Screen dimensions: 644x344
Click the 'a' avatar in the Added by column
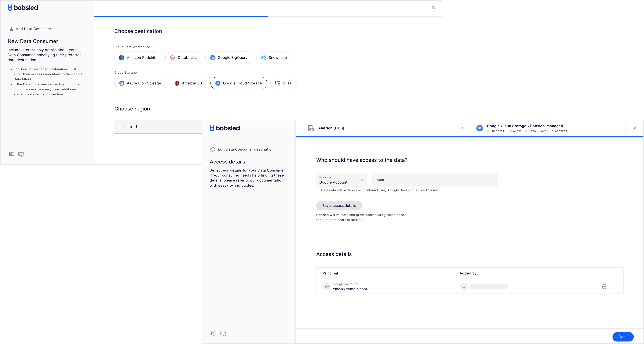click(464, 286)
